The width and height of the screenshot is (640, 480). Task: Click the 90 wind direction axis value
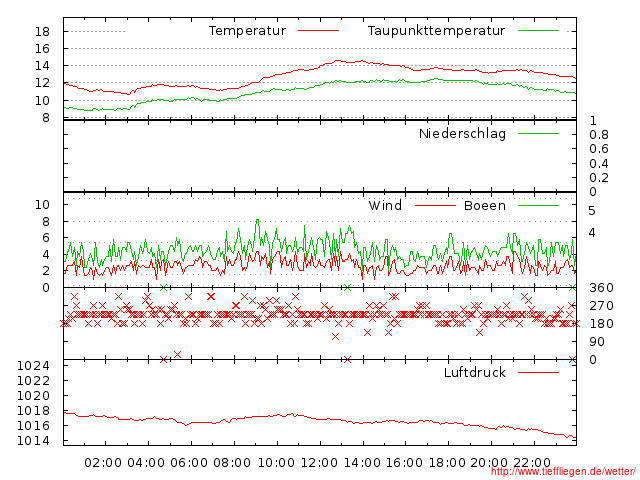tap(597, 342)
